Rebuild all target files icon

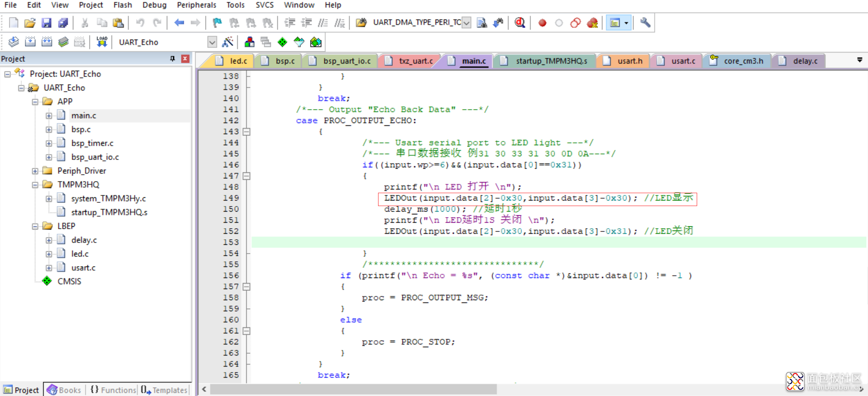(47, 42)
